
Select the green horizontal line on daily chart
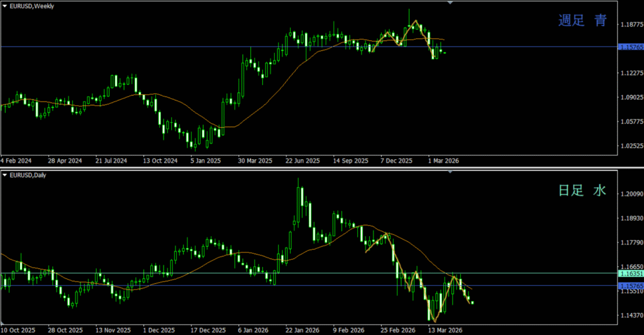[189, 273]
